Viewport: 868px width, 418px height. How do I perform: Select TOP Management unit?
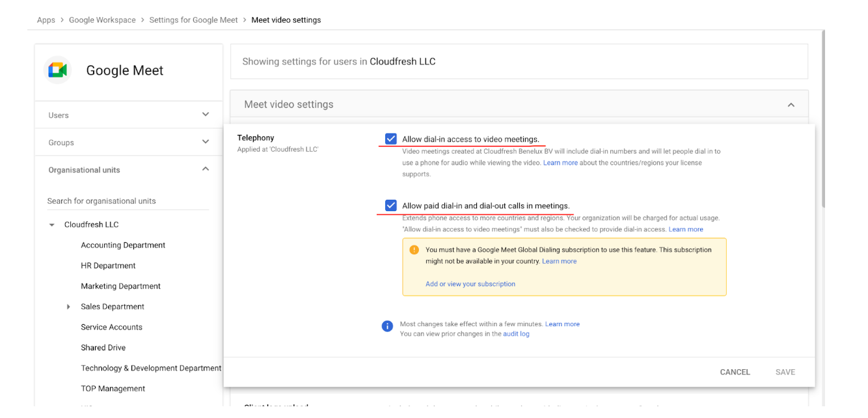[113, 389]
